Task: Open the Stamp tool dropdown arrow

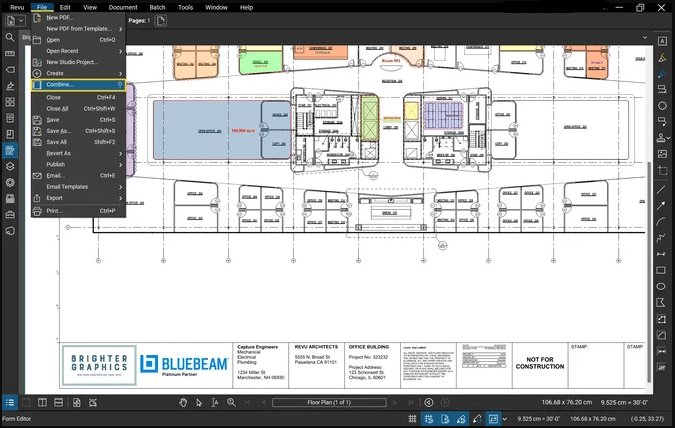Action: click(669, 138)
